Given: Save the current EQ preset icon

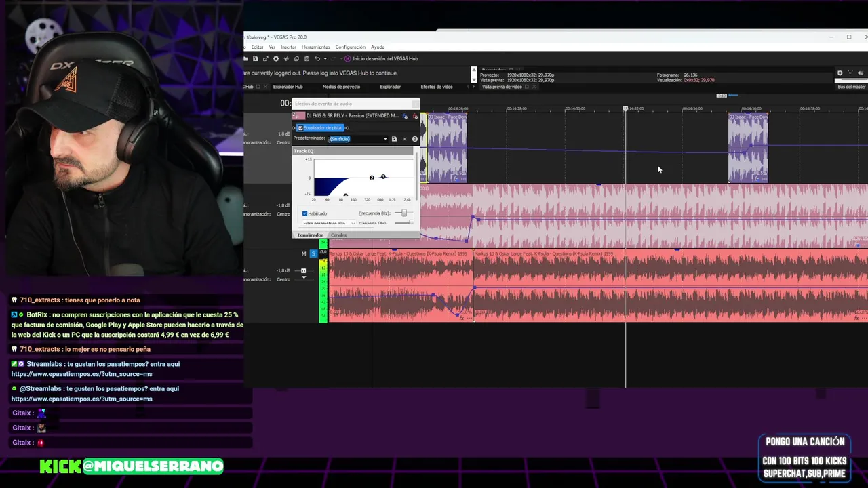Looking at the screenshot, I should coord(394,139).
